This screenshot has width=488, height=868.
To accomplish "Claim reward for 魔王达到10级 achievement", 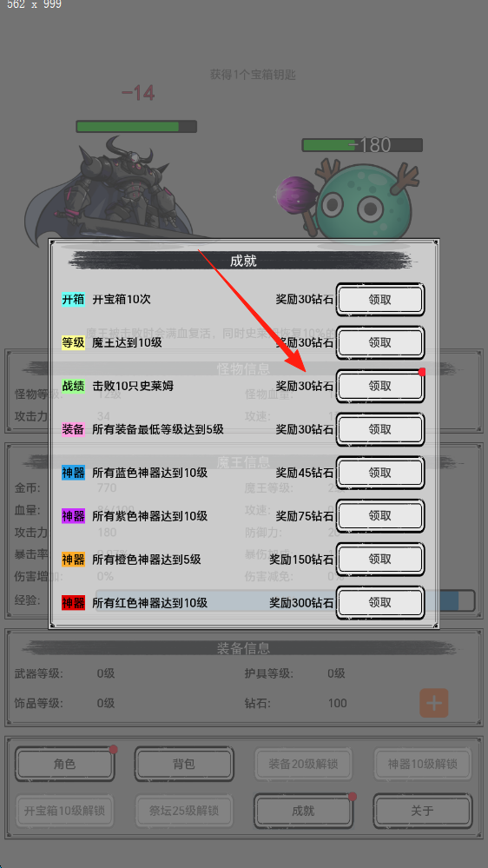I will pos(380,342).
